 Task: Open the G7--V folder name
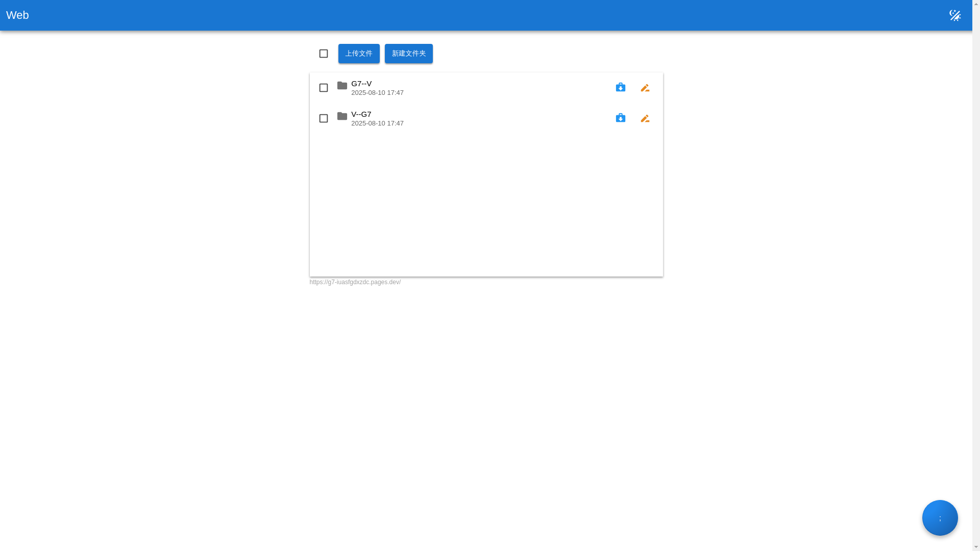(361, 84)
